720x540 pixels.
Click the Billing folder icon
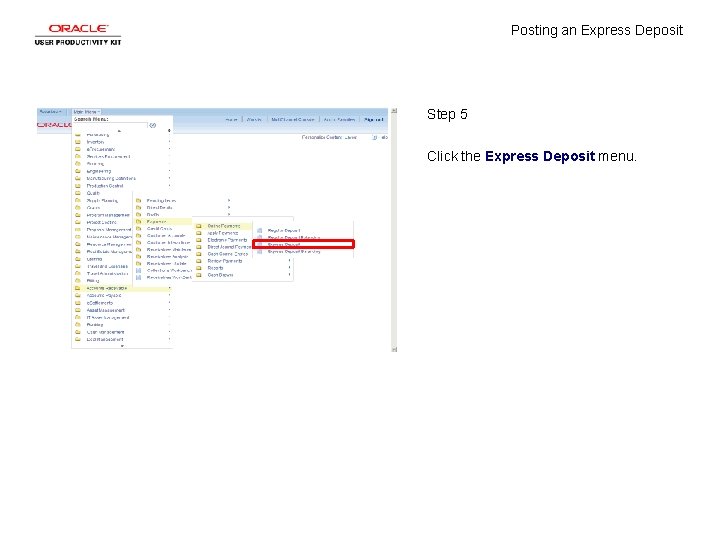click(78, 280)
